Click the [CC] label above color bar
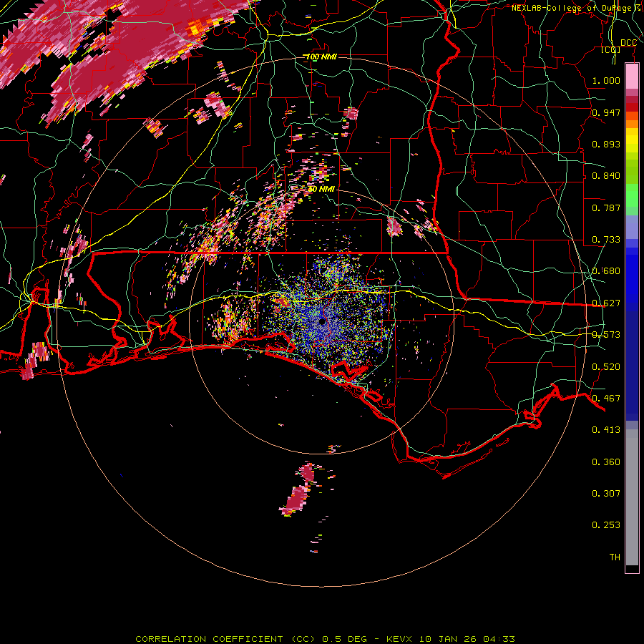The image size is (644, 644). coord(611,49)
